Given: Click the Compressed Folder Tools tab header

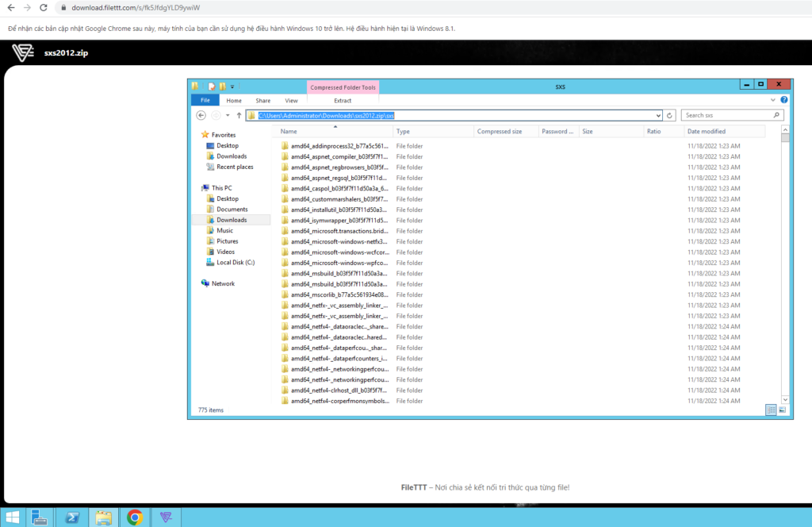Looking at the screenshot, I should (343, 87).
